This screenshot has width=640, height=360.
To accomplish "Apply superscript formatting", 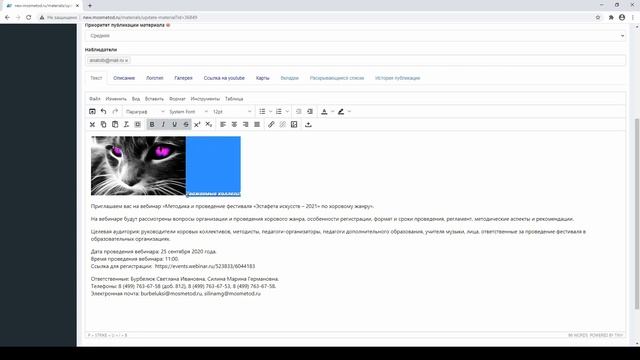I will pos(197,124).
